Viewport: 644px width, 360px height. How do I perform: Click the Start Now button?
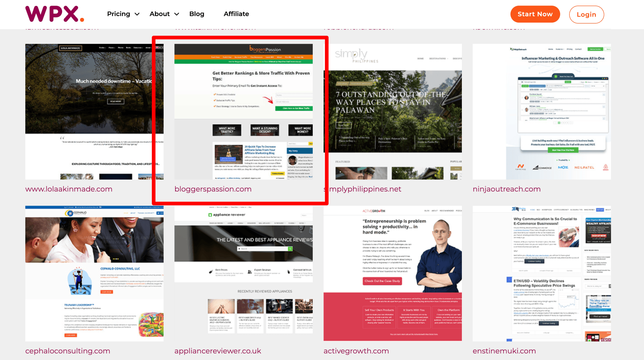pyautogui.click(x=535, y=14)
